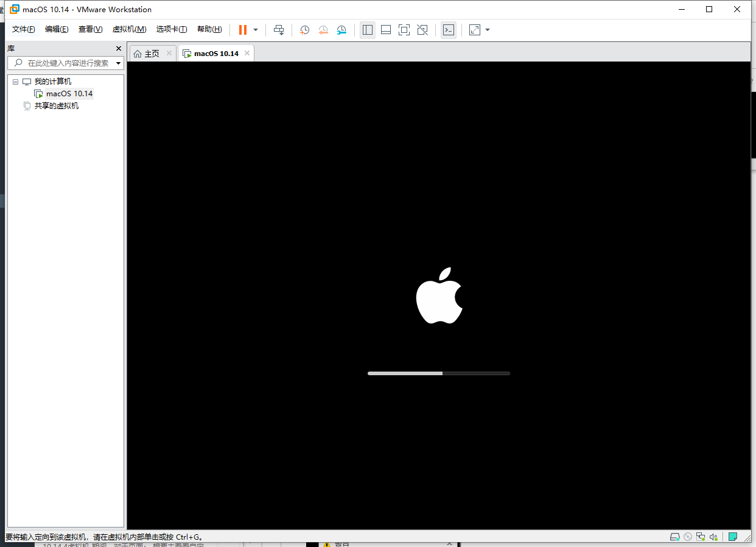Select 我的计算机 in the library tree
Image resolution: width=756 pixels, height=547 pixels.
[52, 82]
